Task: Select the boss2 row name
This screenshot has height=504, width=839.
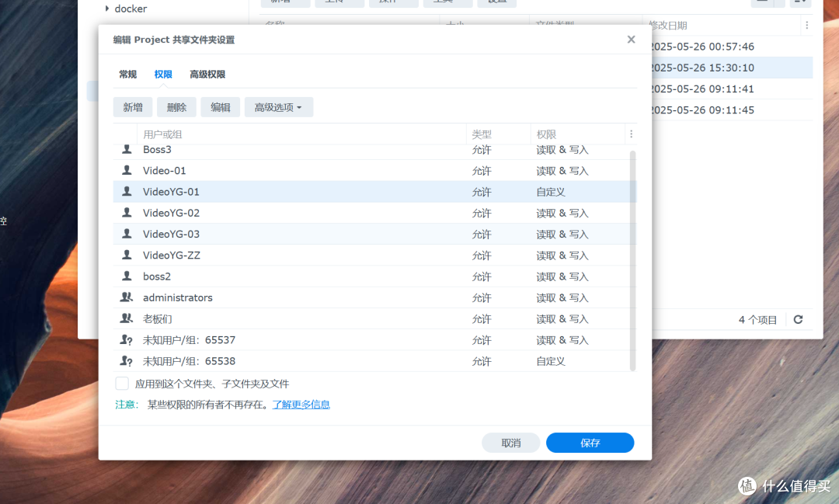Action: click(x=157, y=276)
